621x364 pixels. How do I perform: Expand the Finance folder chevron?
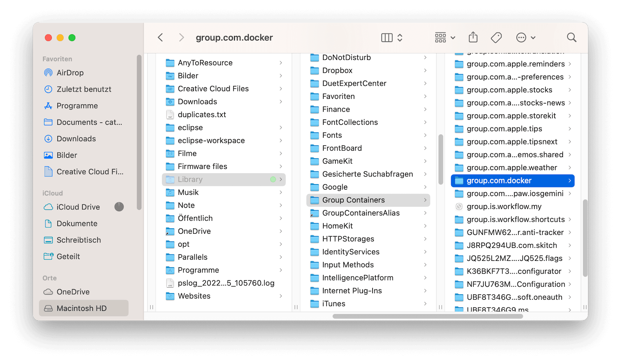click(x=425, y=109)
